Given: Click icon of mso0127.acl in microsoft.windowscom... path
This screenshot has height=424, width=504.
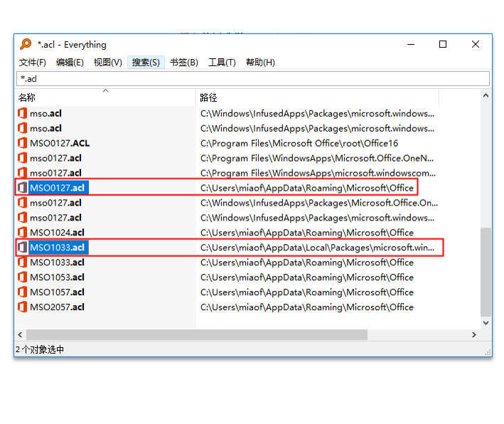Looking at the screenshot, I should [22, 173].
